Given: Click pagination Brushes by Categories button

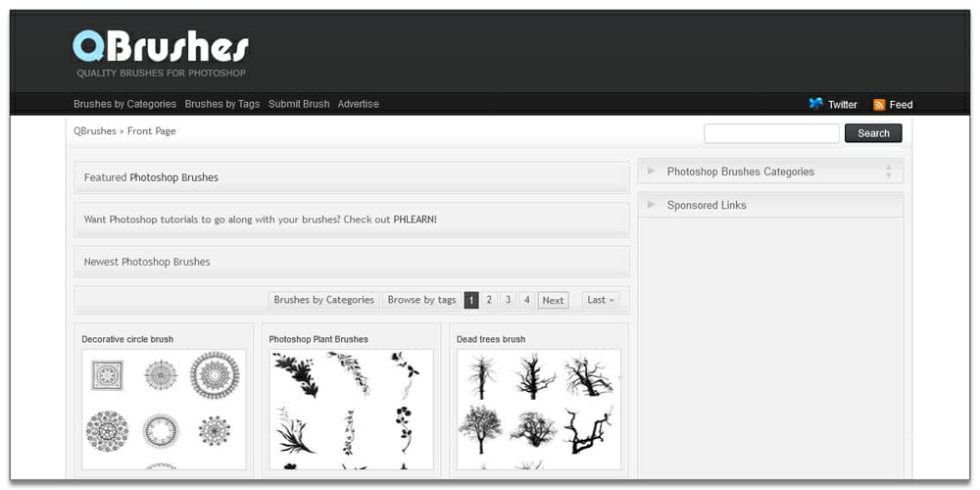Looking at the screenshot, I should click(323, 300).
